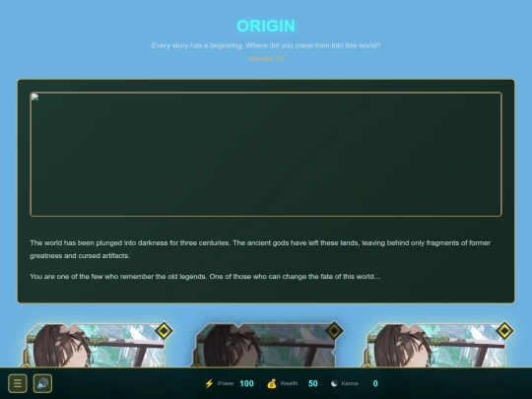The image size is (532, 399).
Task: Click the 'Selected: 0/2' counter text
Action: (x=266, y=59)
